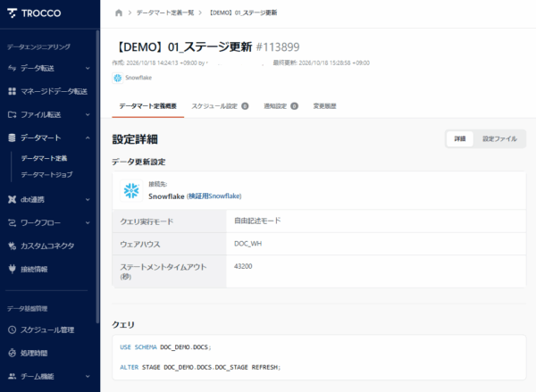Expand the ワークフロー menu chevron
The height and width of the screenshot is (392, 536).
[88, 223]
